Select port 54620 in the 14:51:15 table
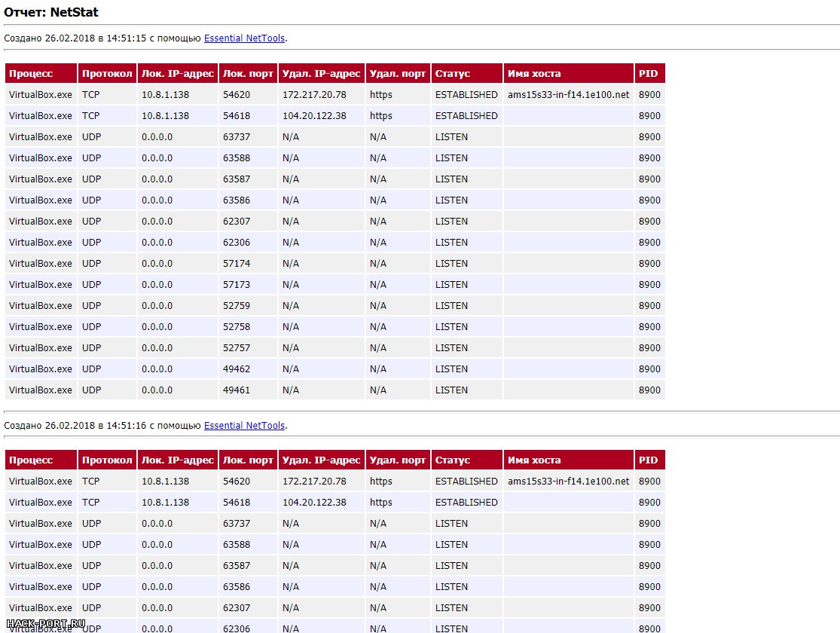The width and height of the screenshot is (840, 633). 237,94
